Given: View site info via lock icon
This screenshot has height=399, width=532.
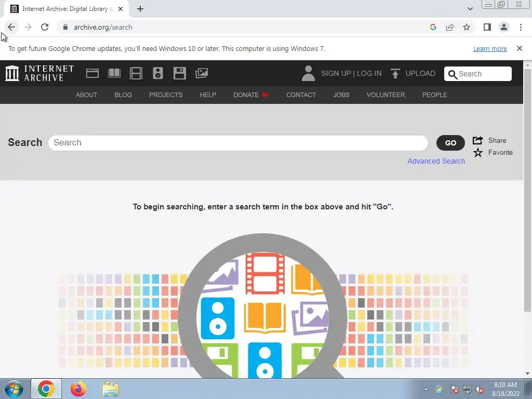Looking at the screenshot, I should tap(65, 27).
